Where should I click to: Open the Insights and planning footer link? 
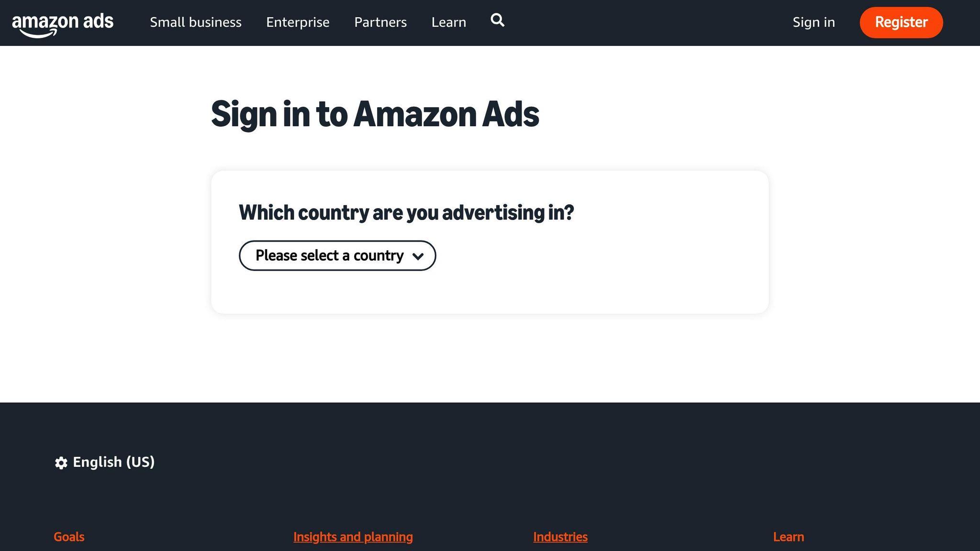(353, 537)
